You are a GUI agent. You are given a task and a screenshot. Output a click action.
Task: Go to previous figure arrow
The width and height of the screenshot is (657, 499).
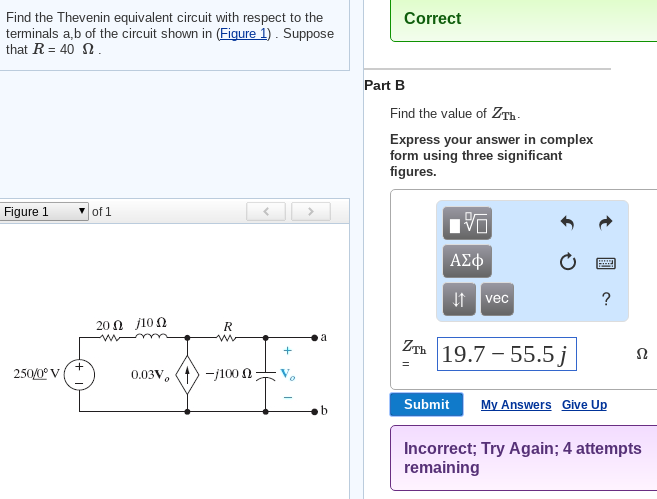click(266, 212)
